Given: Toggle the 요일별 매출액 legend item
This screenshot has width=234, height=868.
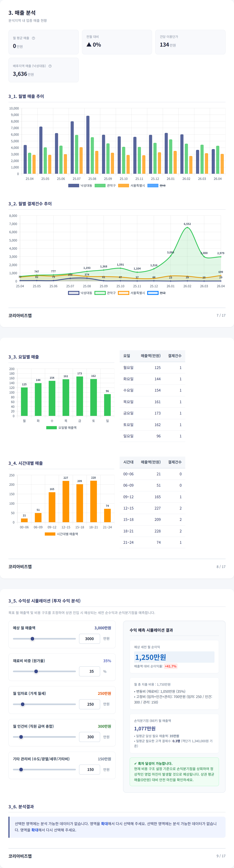Looking at the screenshot, I should coord(61,428).
